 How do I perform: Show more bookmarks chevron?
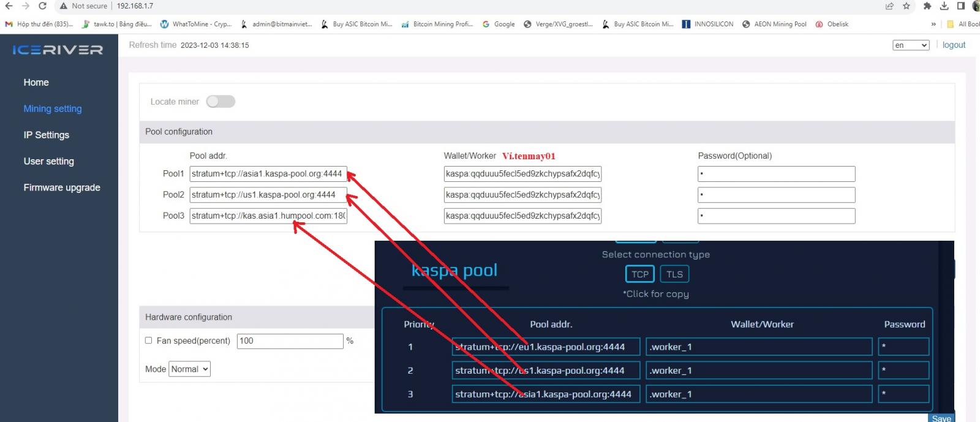(933, 24)
